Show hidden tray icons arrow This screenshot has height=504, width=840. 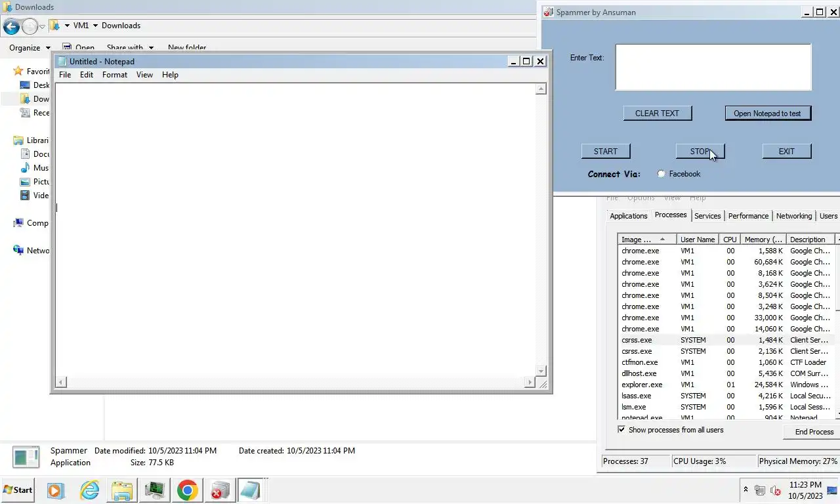[x=745, y=490]
